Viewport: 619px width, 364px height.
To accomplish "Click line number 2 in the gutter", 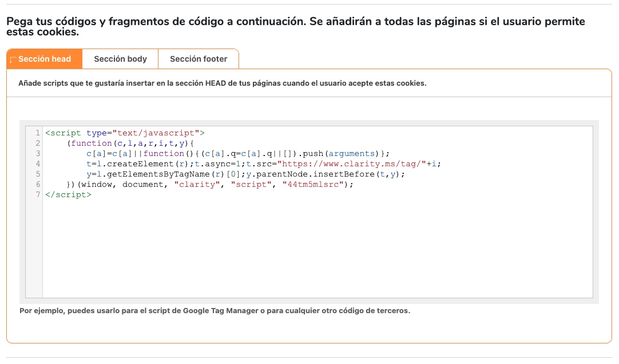I will pos(38,143).
